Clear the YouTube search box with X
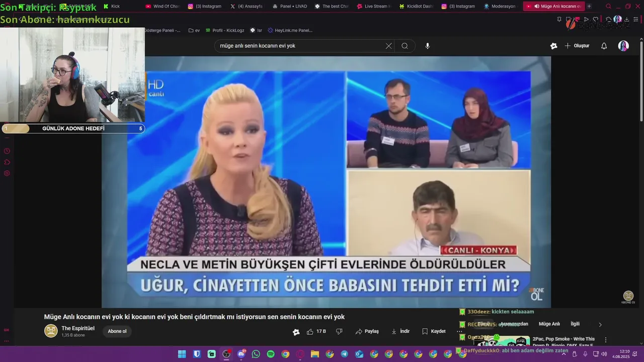The height and width of the screenshot is (362, 644). tap(388, 46)
